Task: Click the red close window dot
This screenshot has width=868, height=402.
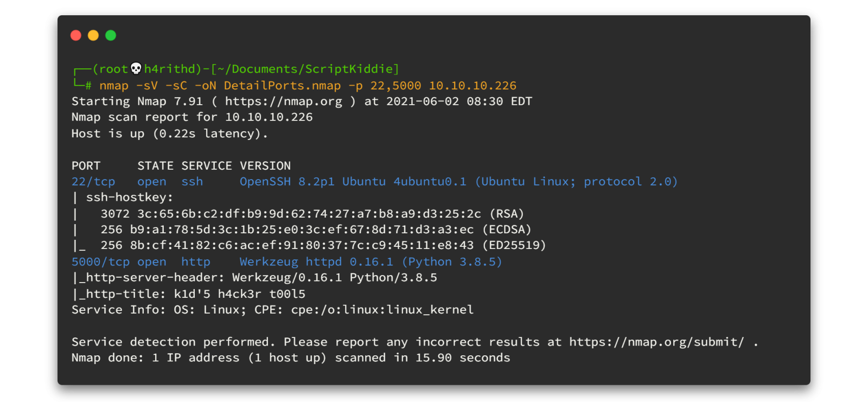Action: pos(76,35)
